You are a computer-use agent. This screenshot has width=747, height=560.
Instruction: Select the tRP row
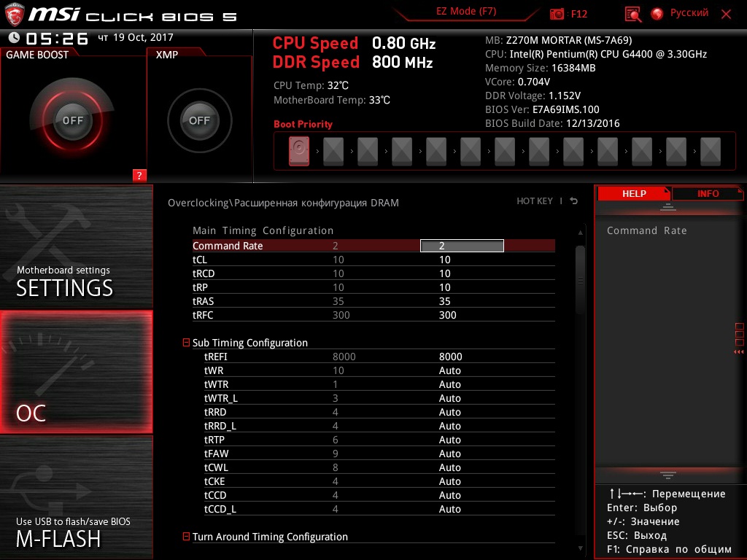pos(373,287)
